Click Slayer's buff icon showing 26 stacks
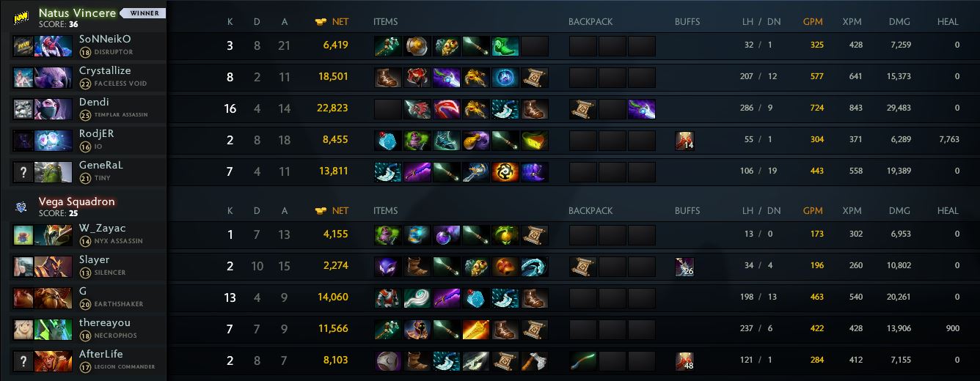 [x=684, y=267]
